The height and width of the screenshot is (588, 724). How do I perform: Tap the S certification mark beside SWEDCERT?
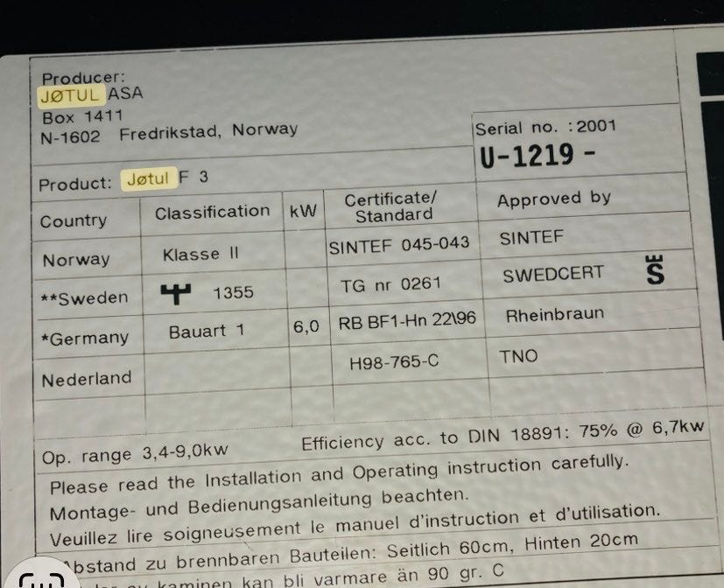pos(655,270)
